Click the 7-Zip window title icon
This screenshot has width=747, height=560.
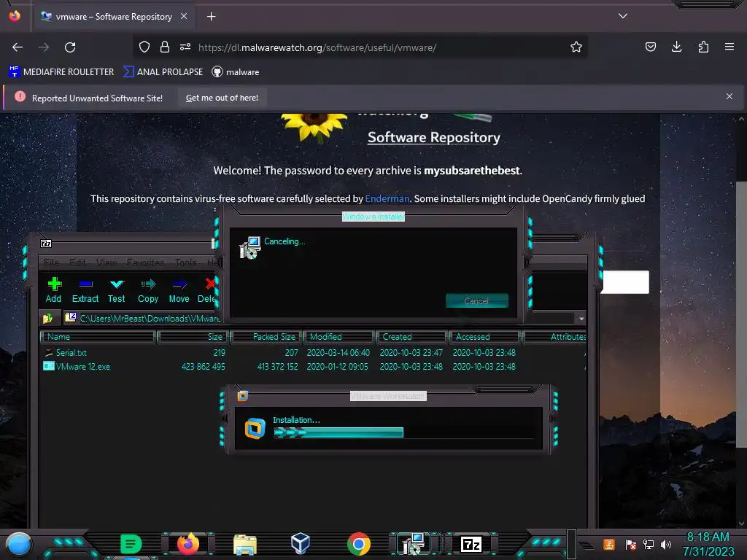click(x=46, y=244)
